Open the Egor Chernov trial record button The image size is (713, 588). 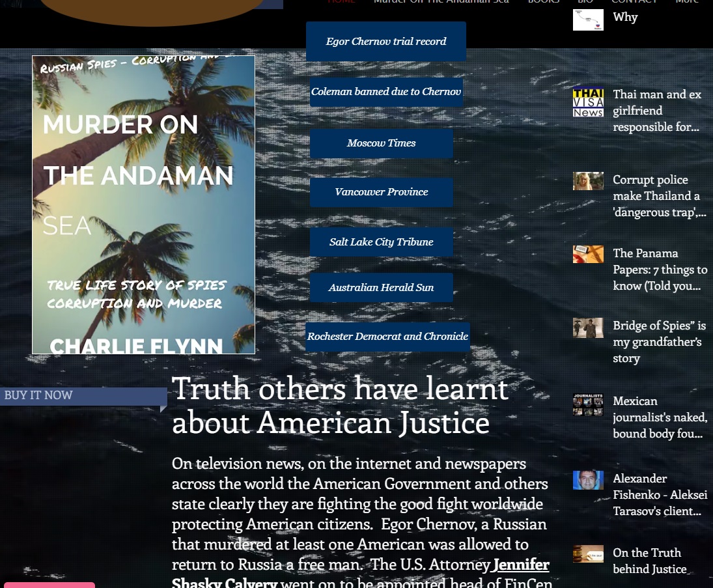tap(385, 42)
